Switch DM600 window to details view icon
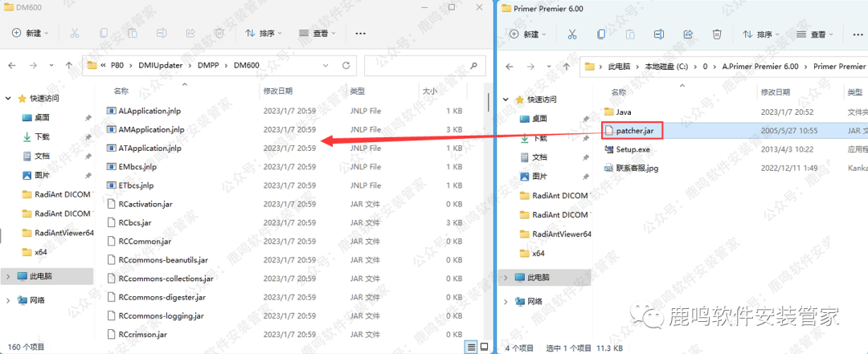The image size is (868, 354). [471, 347]
